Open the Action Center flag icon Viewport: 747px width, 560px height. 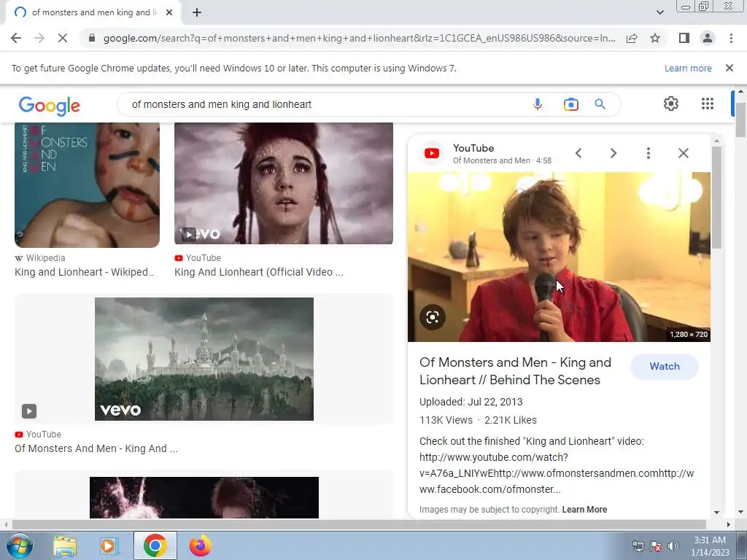click(x=656, y=546)
